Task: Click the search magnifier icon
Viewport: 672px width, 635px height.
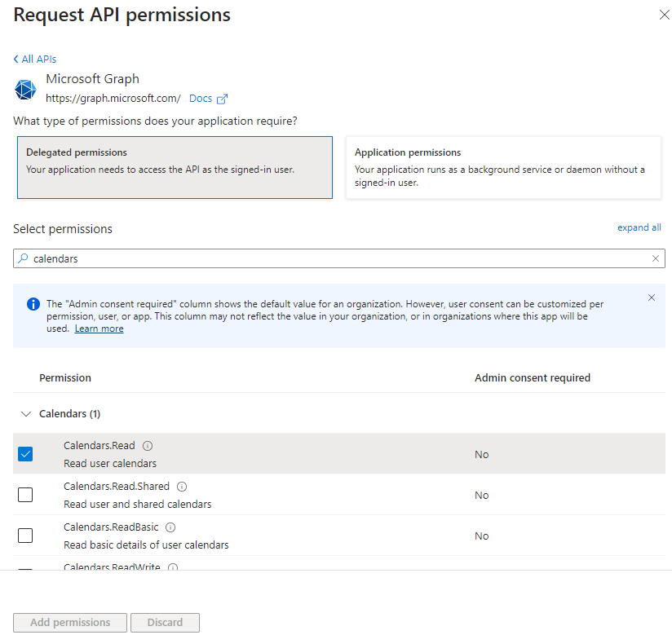Action: point(23,258)
